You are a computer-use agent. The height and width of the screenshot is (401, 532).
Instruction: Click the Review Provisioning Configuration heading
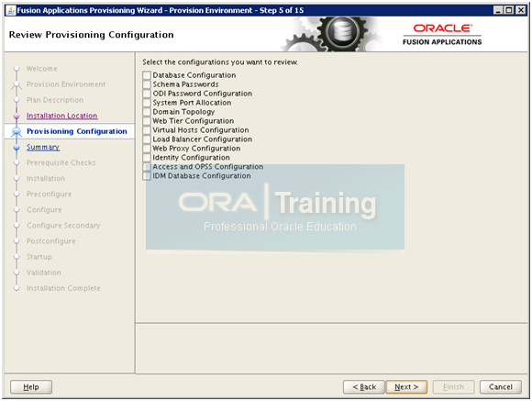tap(92, 35)
